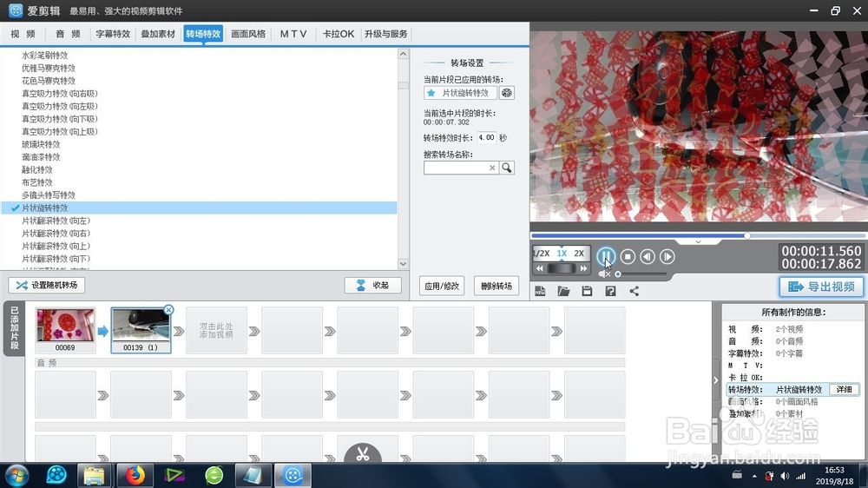868x488 pixels.
Task: Pause the video preview playback
Action: [x=606, y=256]
